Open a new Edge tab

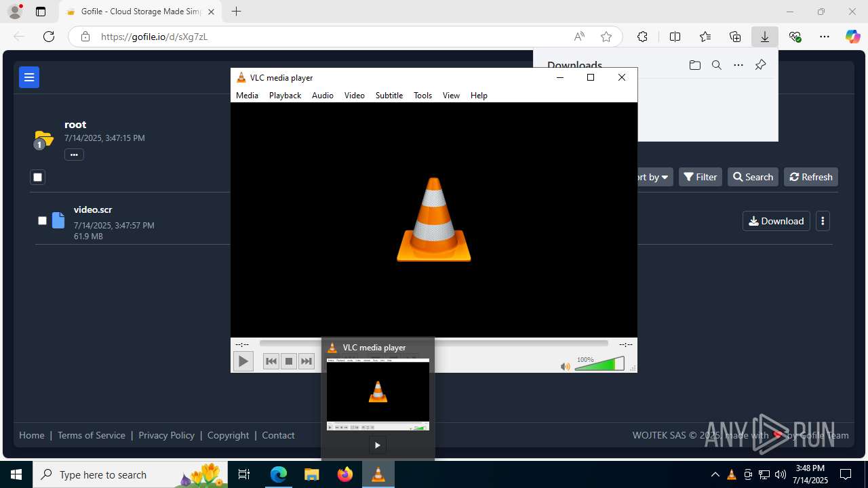point(236,12)
